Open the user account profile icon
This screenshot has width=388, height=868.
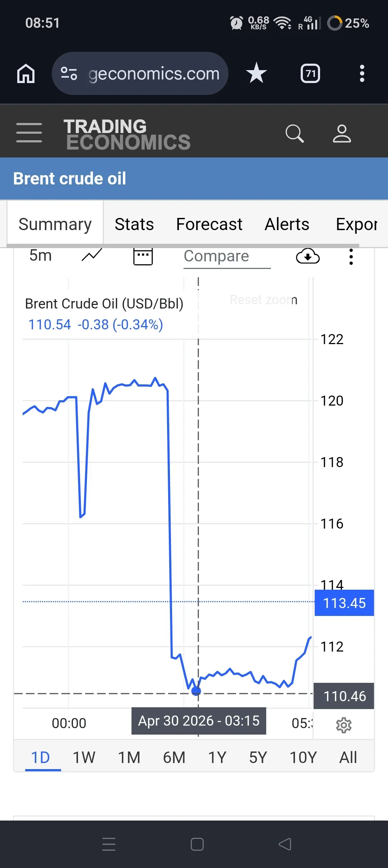(x=342, y=134)
